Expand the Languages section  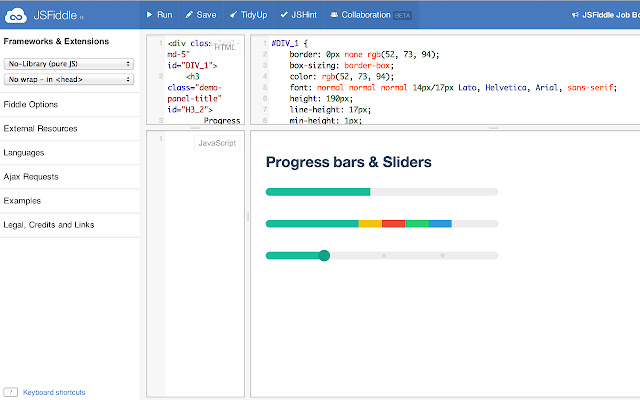pos(24,153)
